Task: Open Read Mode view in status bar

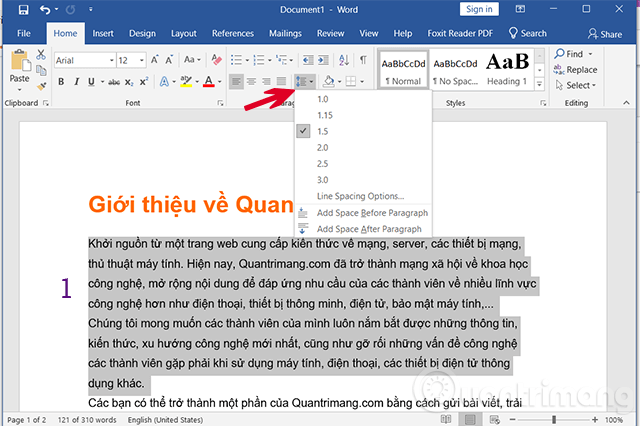Action: tap(446, 419)
